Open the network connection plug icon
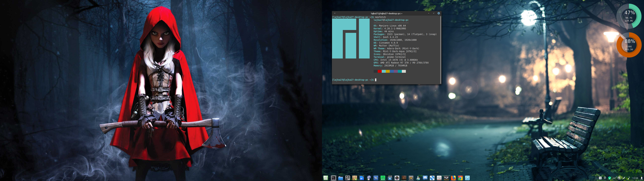644x181 pixels. [x=624, y=178]
